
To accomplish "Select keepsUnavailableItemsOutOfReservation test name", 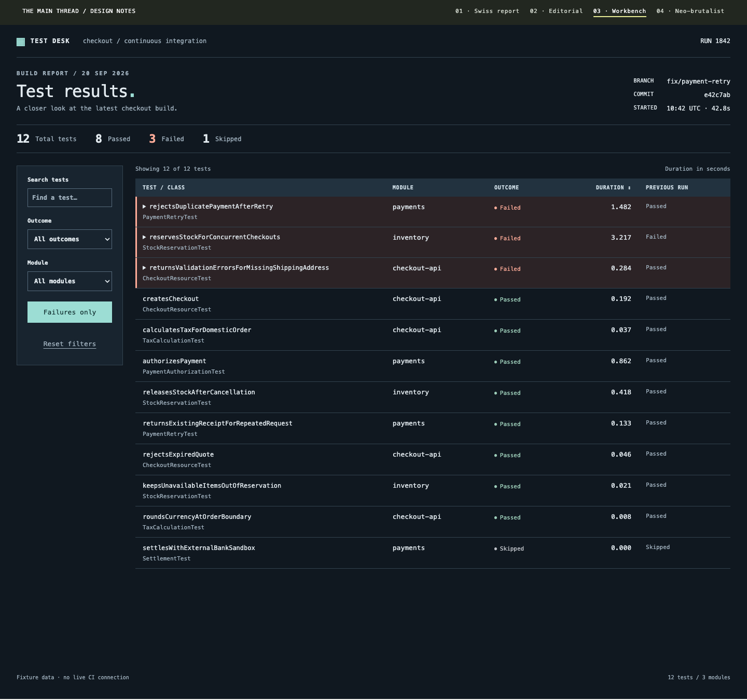I will pos(212,486).
